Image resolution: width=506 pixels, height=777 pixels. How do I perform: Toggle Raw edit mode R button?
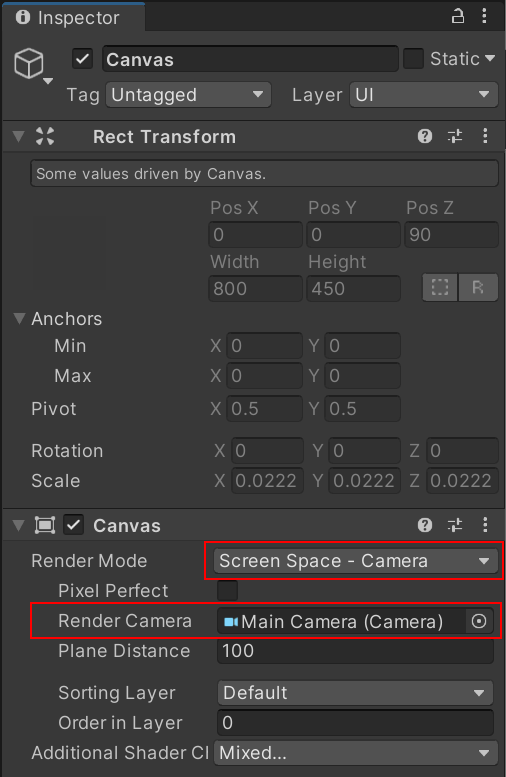pyautogui.click(x=478, y=287)
